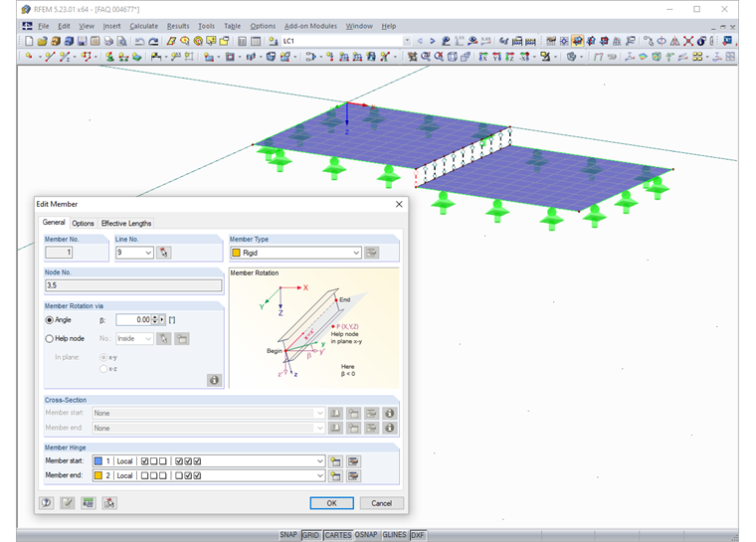Click the Member No. input field
The width and height of the screenshot is (756, 542).
pos(59,253)
